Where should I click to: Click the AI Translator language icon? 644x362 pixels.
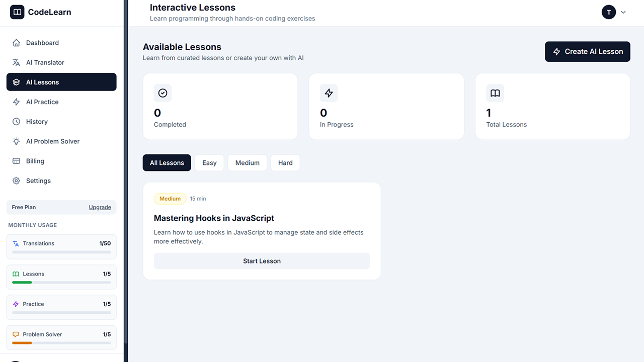tap(16, 62)
